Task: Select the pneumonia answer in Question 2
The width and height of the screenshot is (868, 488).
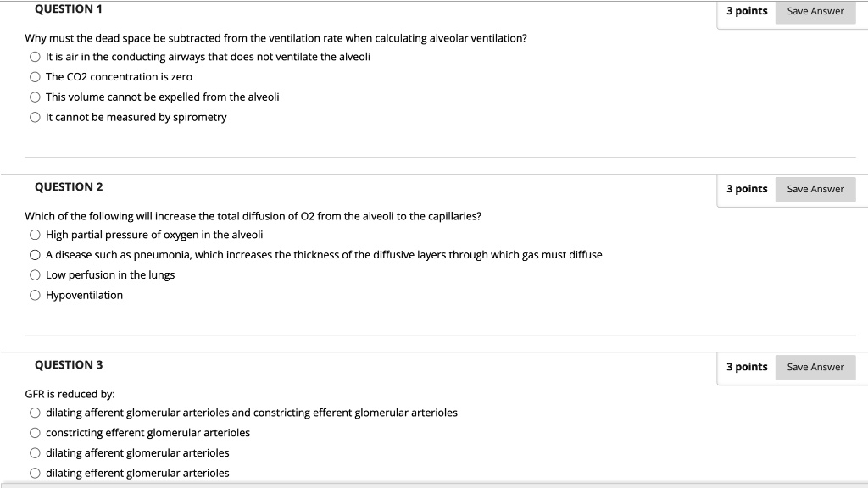Action: coord(35,254)
